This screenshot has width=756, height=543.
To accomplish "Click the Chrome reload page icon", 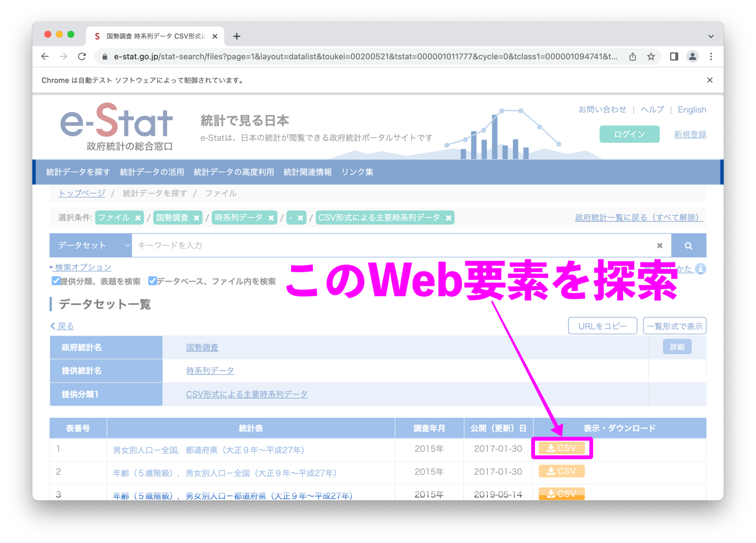I will pos(82,57).
